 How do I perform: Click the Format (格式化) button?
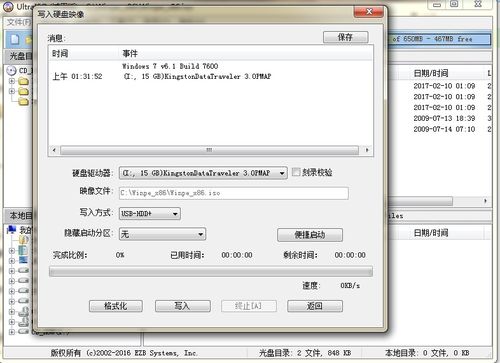(116, 306)
